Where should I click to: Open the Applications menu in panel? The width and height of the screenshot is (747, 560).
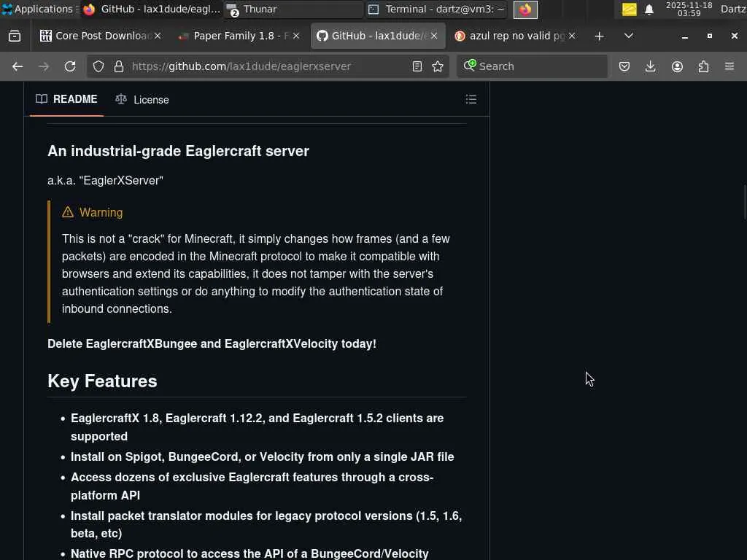point(39,9)
